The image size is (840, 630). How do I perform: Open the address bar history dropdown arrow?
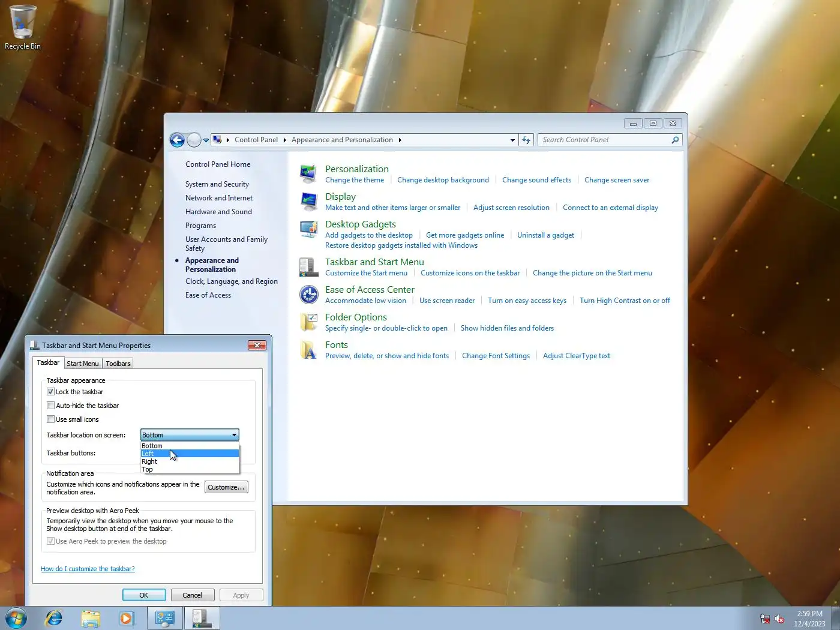[x=512, y=140]
